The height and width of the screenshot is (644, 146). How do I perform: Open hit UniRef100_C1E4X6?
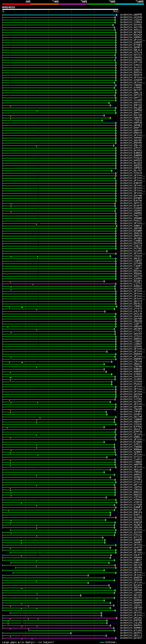pos(131,20)
